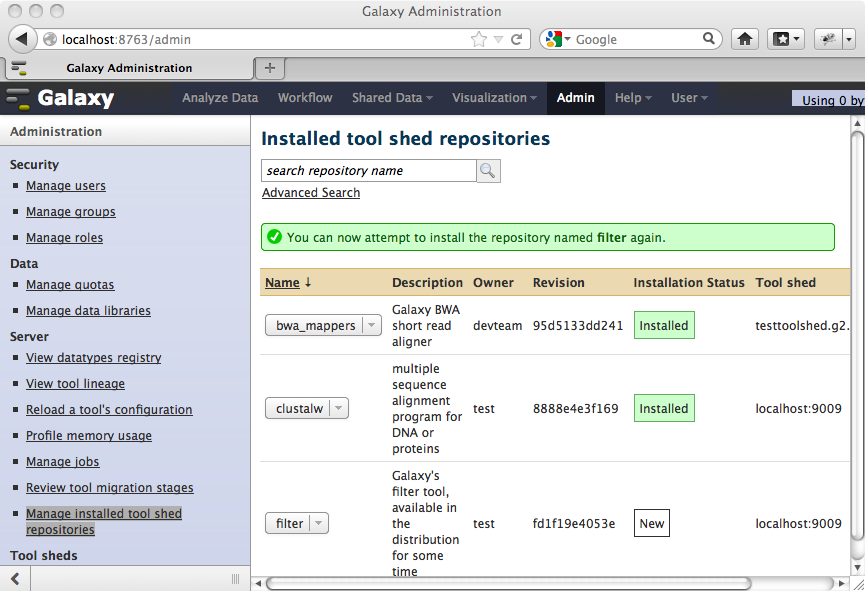The image size is (865, 591).
Task: Click the Installation Status column header
Action: click(x=689, y=283)
